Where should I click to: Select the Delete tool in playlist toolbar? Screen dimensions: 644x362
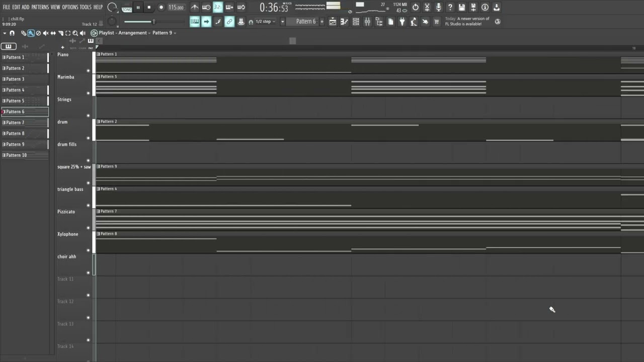click(38, 33)
